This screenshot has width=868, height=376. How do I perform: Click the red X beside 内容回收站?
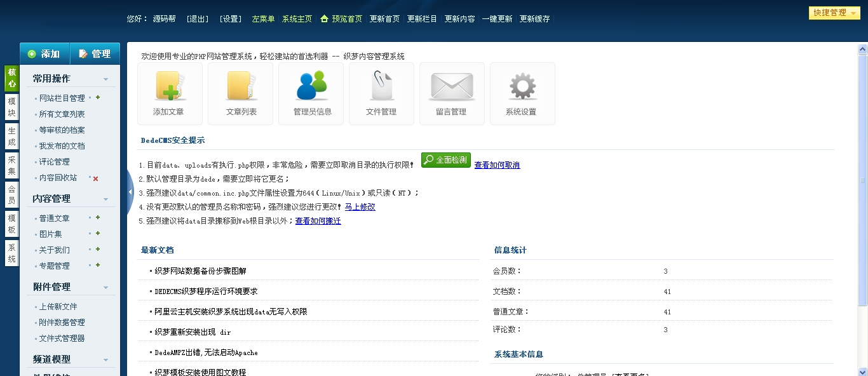click(x=96, y=178)
